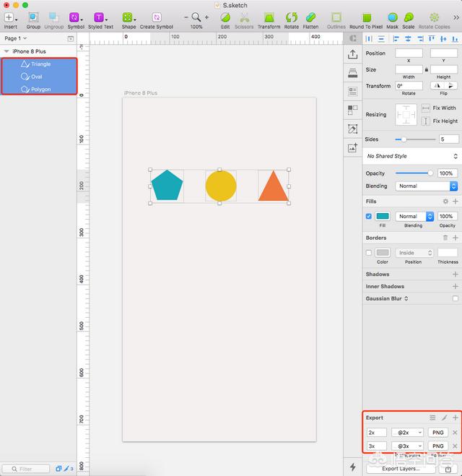Open the Symbol toolbar menu

click(x=76, y=17)
